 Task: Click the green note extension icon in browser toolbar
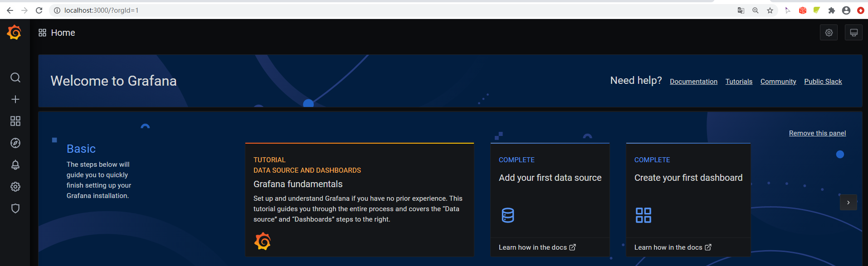817,10
